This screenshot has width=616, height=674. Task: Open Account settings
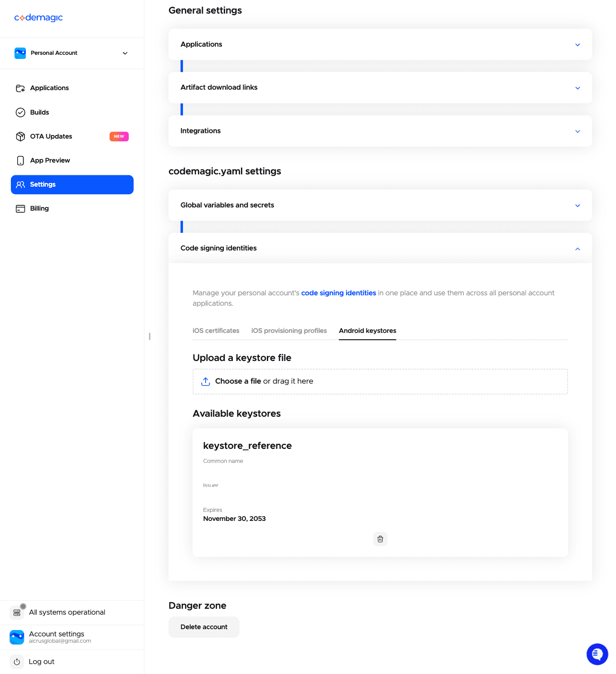pos(57,634)
